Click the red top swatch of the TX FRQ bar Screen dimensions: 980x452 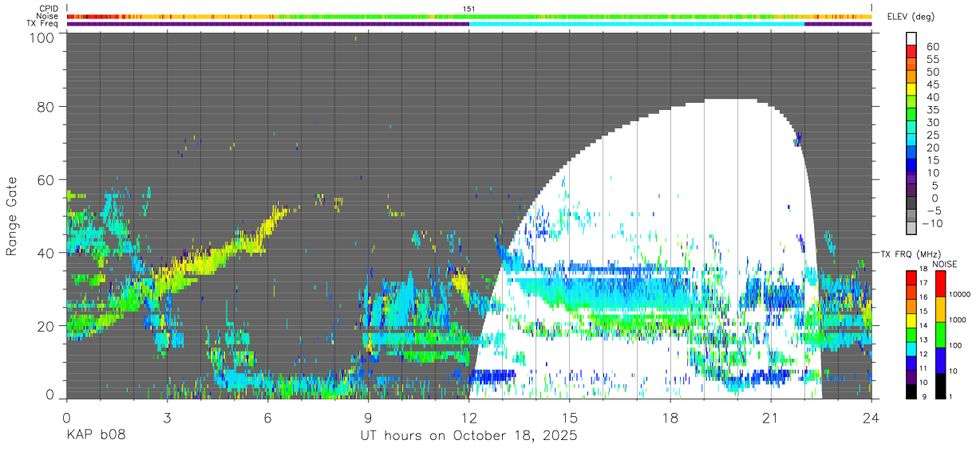(x=911, y=277)
